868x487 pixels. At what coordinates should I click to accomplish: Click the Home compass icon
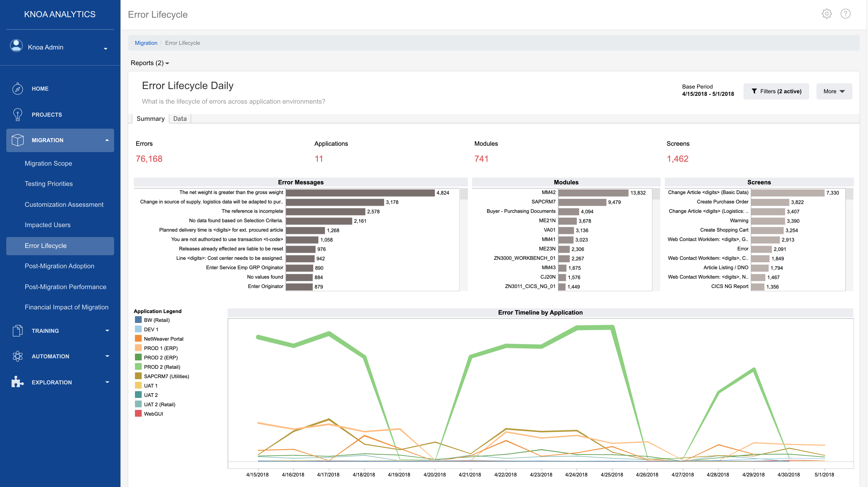click(17, 89)
